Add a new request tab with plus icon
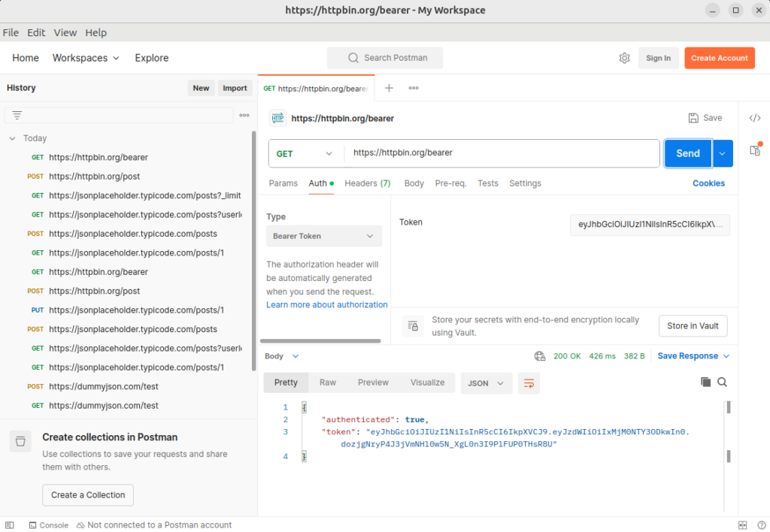The height and width of the screenshot is (532, 770). click(389, 88)
